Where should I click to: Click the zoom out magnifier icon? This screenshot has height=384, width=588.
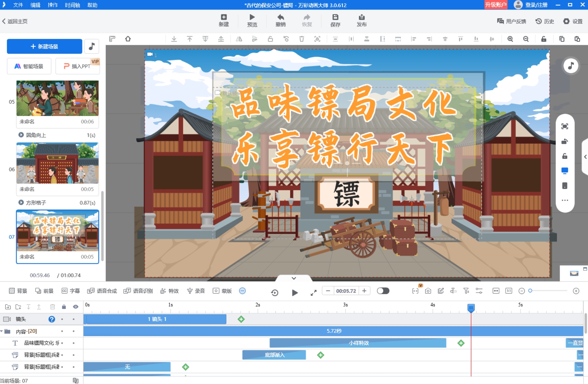(x=526, y=39)
